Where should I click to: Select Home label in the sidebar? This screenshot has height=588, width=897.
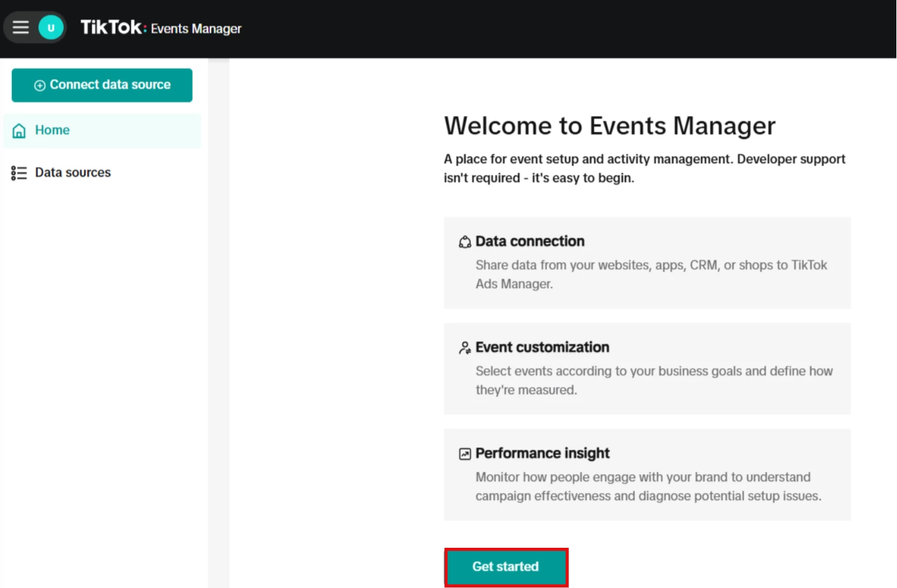[x=52, y=130]
